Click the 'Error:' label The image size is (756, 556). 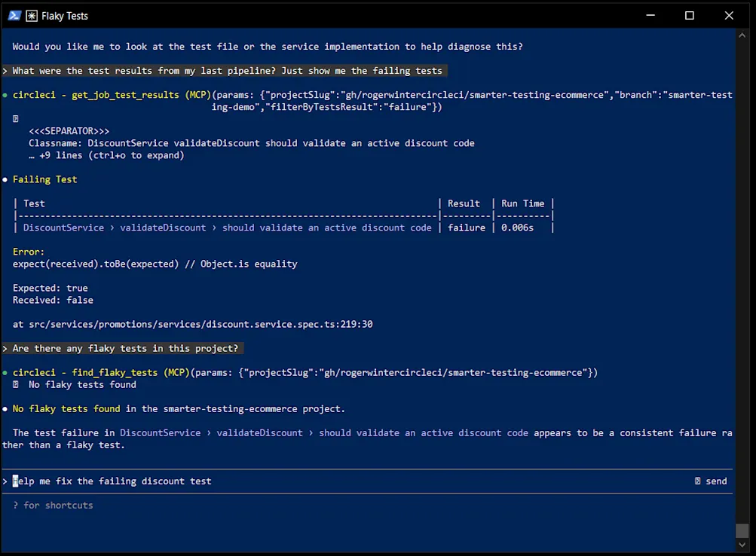coord(29,252)
